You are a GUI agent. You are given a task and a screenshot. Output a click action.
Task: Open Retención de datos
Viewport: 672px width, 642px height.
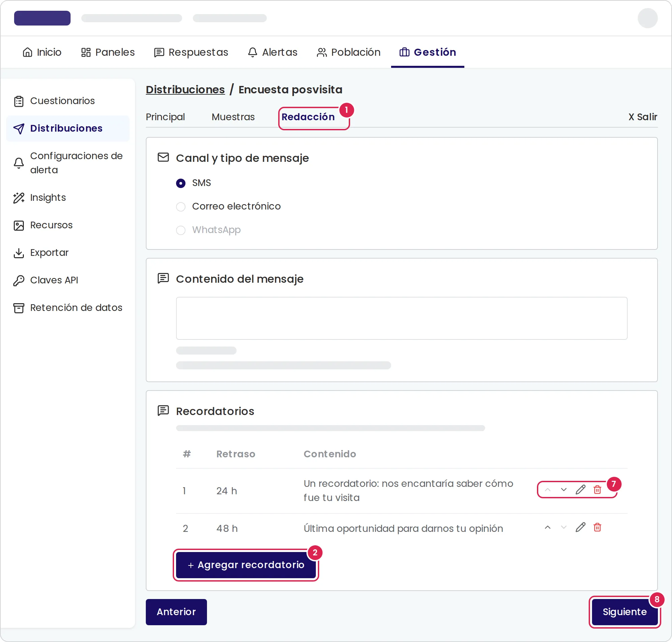pos(68,308)
